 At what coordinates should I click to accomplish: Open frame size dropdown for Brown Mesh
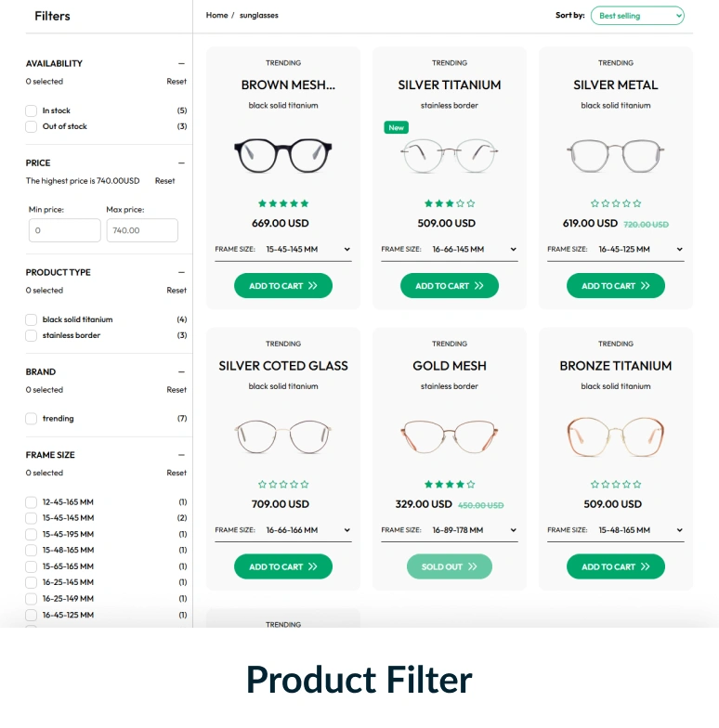coord(283,249)
